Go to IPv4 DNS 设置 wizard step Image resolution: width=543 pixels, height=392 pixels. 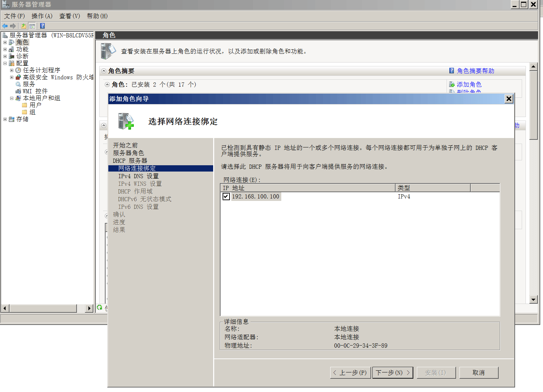(138, 176)
